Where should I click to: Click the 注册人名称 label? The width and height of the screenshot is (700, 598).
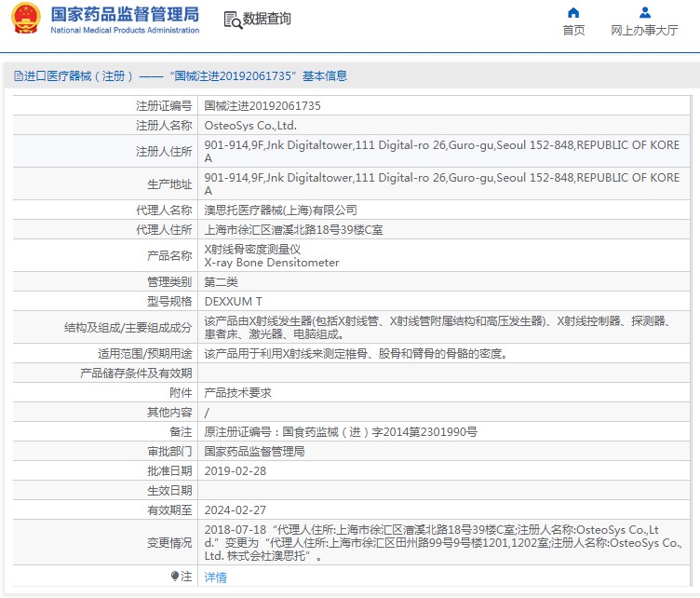[164, 126]
